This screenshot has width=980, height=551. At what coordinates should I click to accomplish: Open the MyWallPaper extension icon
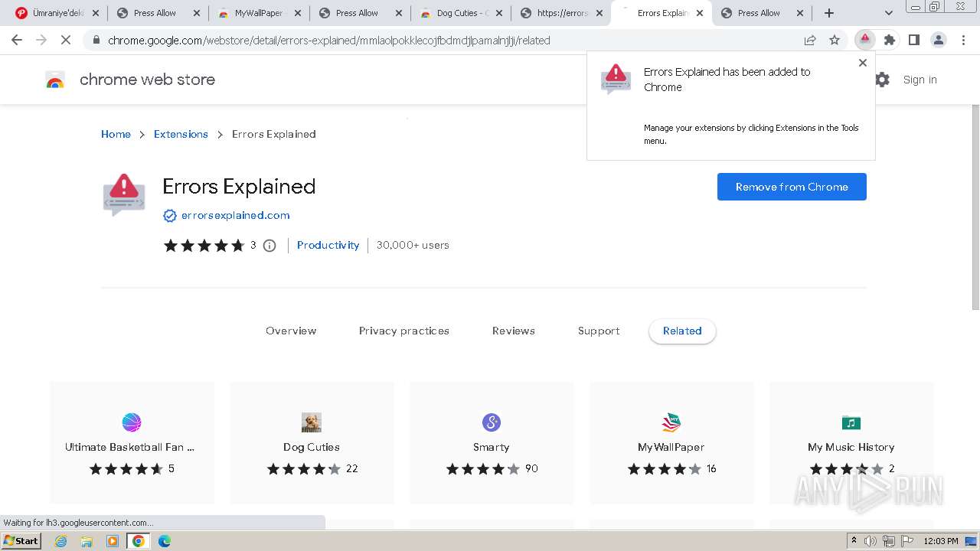coord(671,422)
